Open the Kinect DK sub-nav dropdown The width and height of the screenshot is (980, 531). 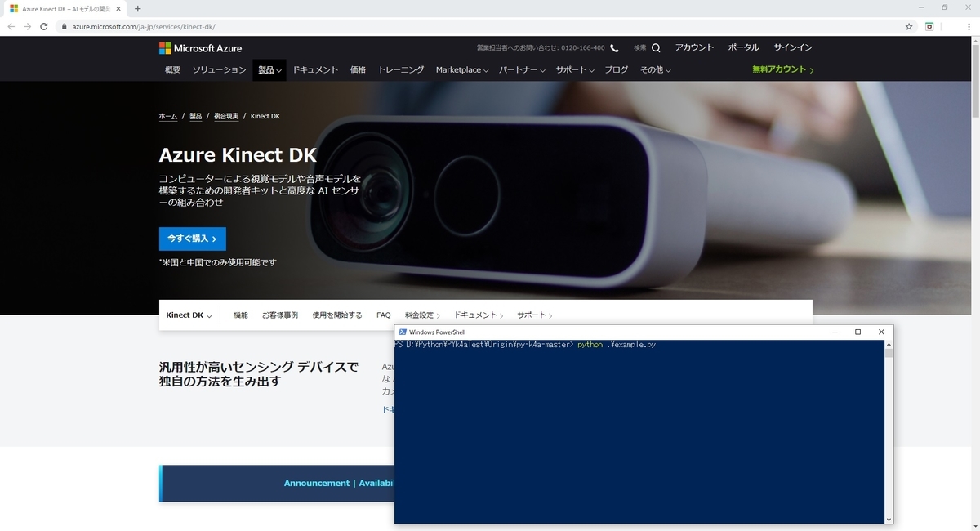[x=189, y=315]
